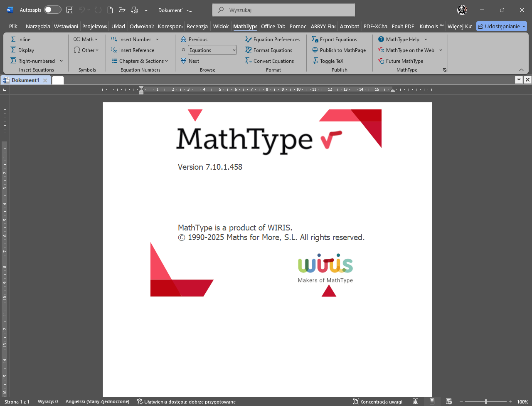Go to Previous equation
The image size is (532, 406).
pyautogui.click(x=194, y=39)
